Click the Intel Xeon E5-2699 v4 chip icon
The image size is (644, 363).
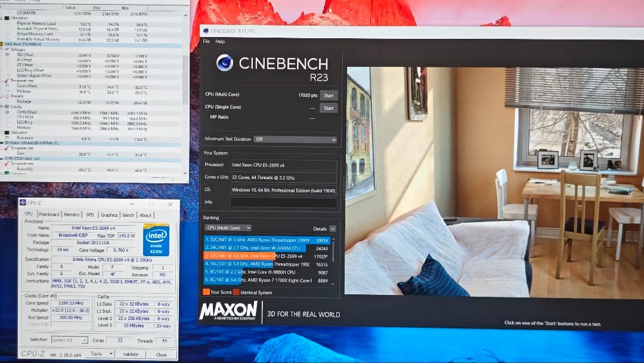tap(2, 45)
